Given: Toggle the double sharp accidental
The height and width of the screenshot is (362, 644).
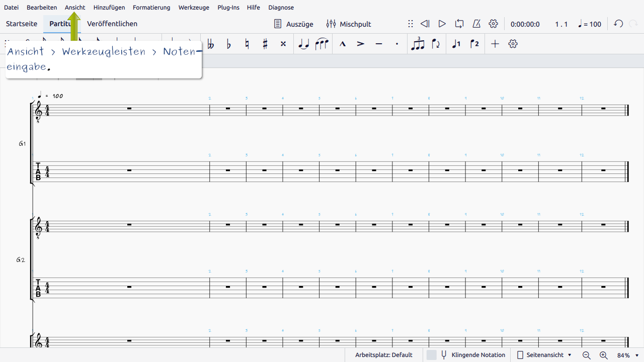Looking at the screenshot, I should click(283, 44).
